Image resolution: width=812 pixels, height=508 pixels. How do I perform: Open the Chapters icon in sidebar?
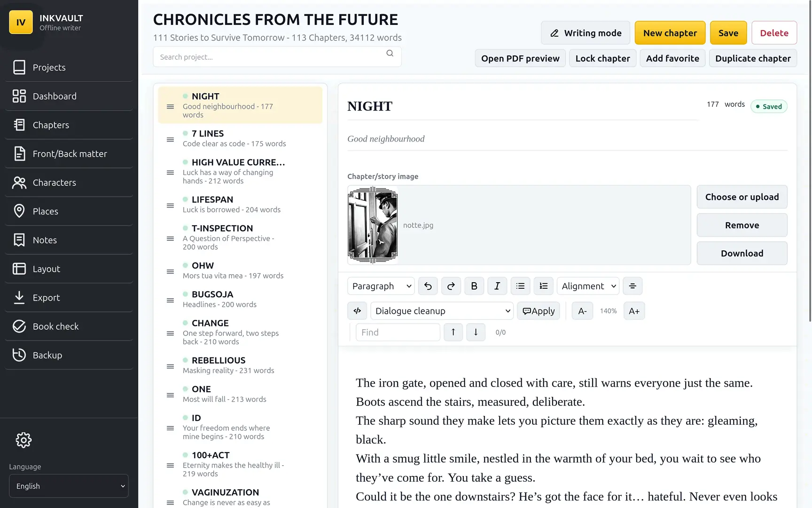pyautogui.click(x=19, y=125)
